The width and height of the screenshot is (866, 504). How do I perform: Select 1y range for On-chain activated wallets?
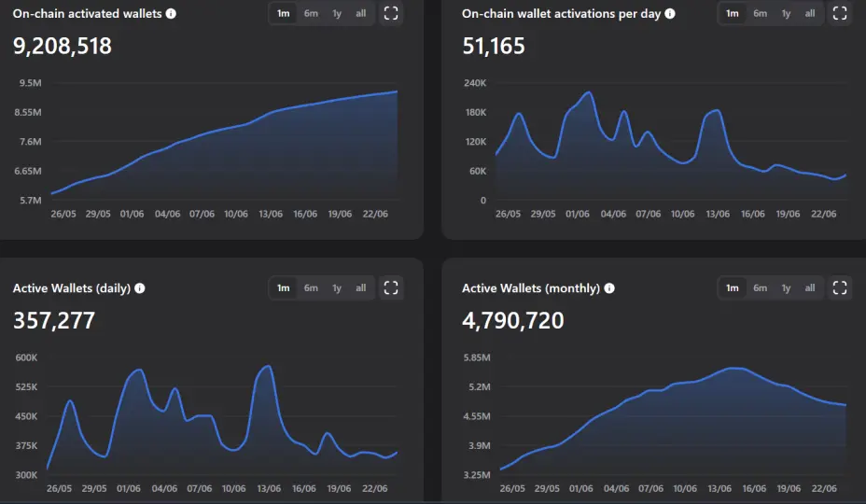coord(337,13)
